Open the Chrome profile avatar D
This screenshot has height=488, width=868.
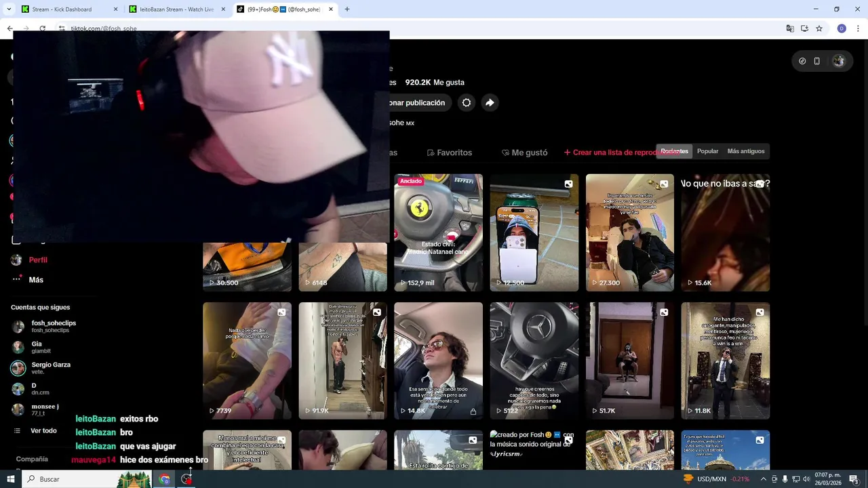point(842,28)
